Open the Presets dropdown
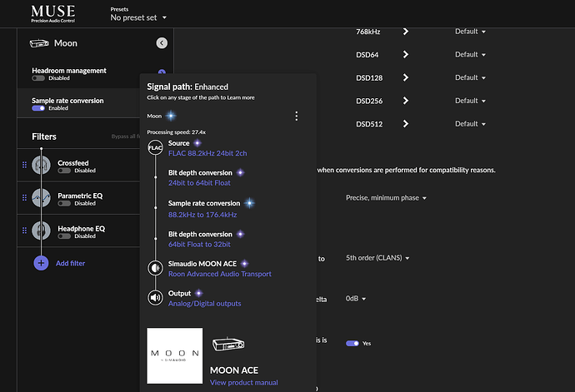575x392 pixels. tap(138, 17)
